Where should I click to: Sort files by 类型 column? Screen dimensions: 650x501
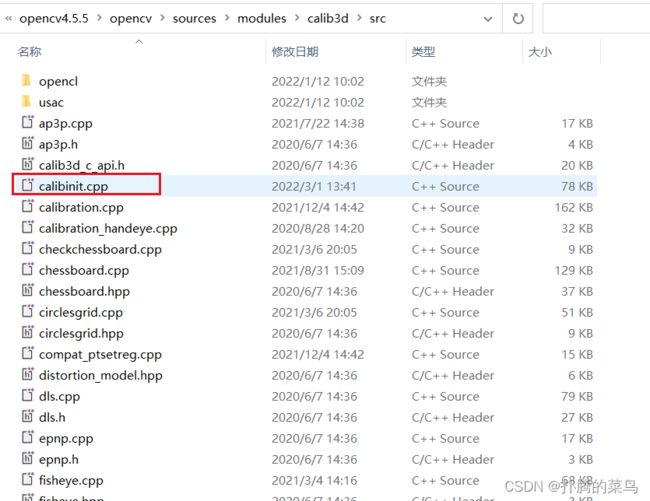coord(423,52)
